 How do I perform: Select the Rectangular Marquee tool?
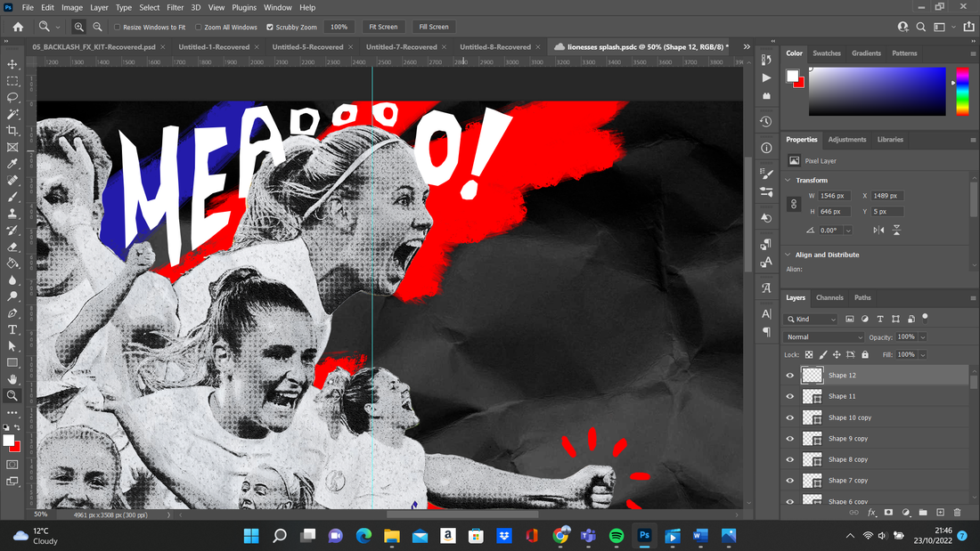12,81
